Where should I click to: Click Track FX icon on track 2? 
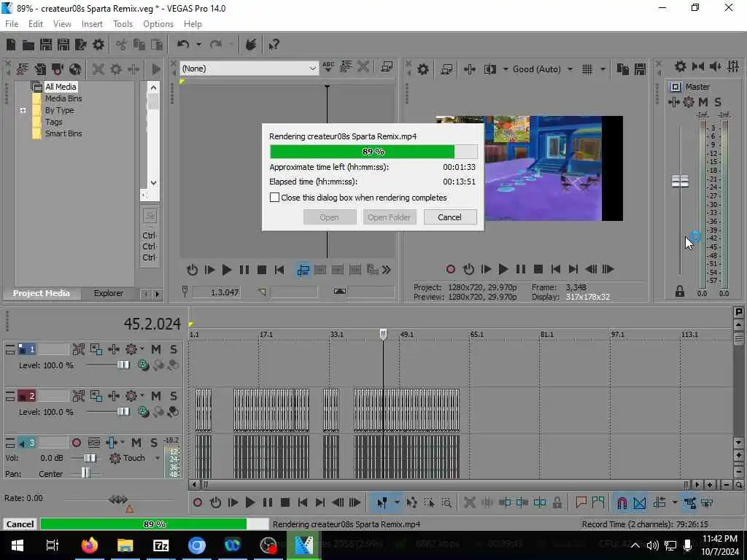[x=131, y=396]
